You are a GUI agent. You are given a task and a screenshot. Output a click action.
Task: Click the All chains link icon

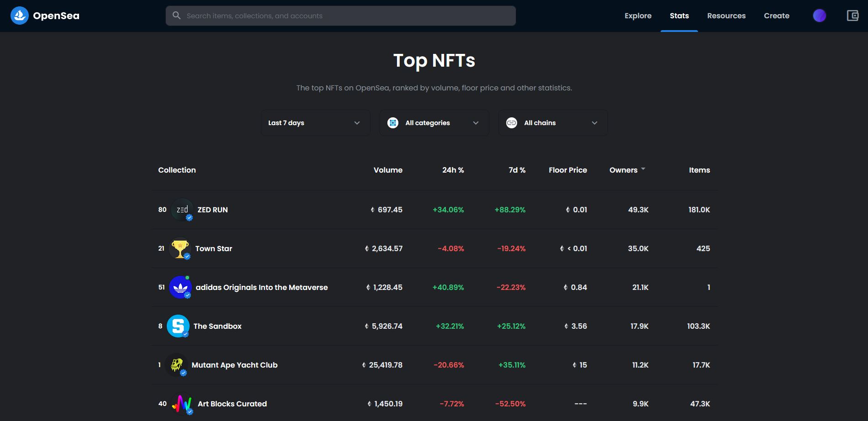coord(512,123)
